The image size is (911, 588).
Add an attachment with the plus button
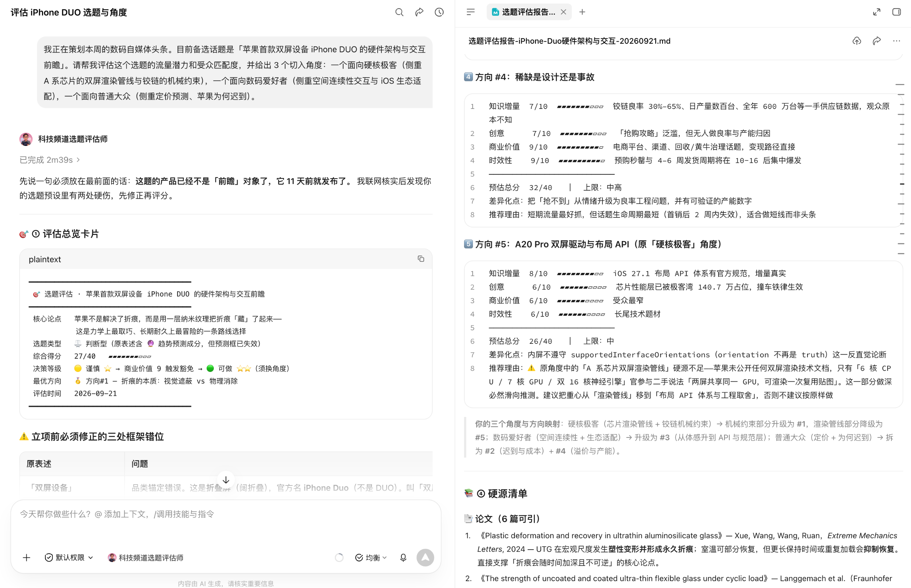pos(26,558)
